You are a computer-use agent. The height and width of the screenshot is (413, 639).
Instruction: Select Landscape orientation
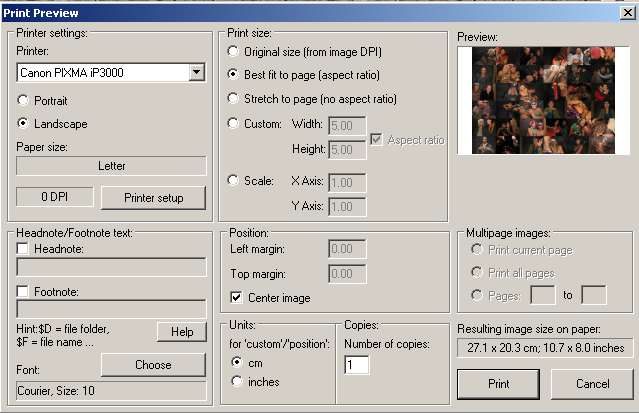point(25,124)
